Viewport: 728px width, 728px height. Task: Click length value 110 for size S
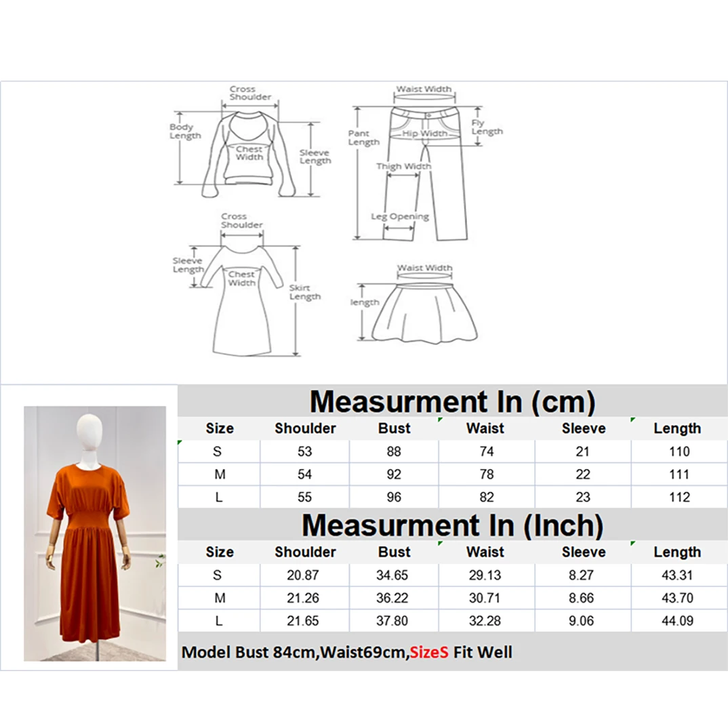click(679, 451)
